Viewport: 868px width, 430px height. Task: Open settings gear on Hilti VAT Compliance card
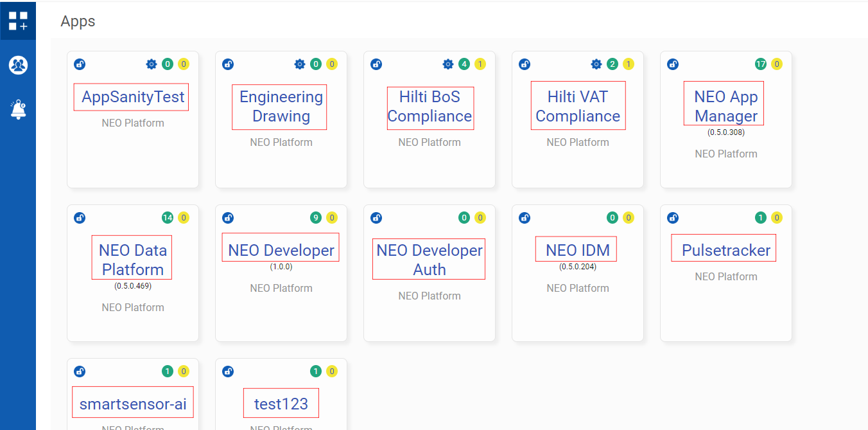coord(596,64)
